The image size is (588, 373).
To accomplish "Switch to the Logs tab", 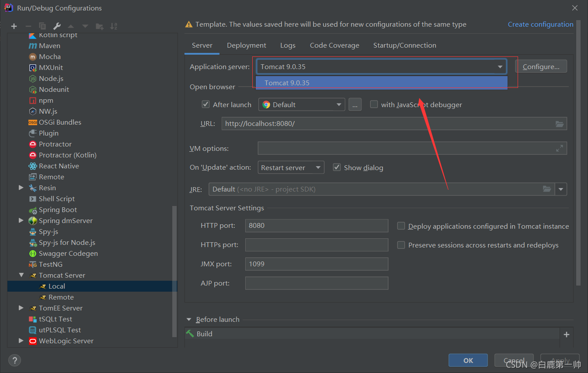I will pyautogui.click(x=288, y=45).
